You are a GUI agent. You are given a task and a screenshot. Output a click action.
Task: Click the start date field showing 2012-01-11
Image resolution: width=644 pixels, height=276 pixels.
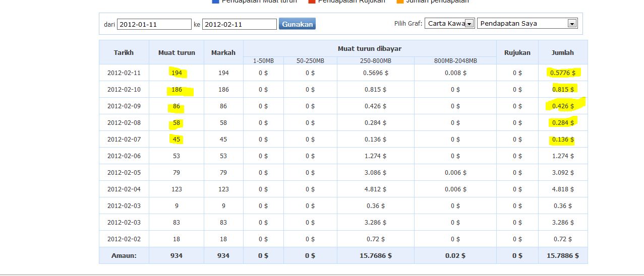click(154, 24)
